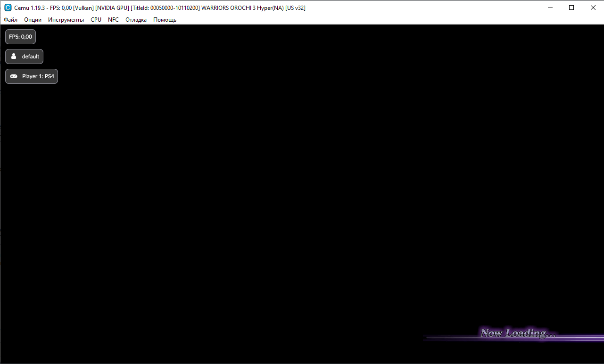This screenshot has height=364, width=604.
Task: Click the default user profile badge
Action: coord(24,57)
